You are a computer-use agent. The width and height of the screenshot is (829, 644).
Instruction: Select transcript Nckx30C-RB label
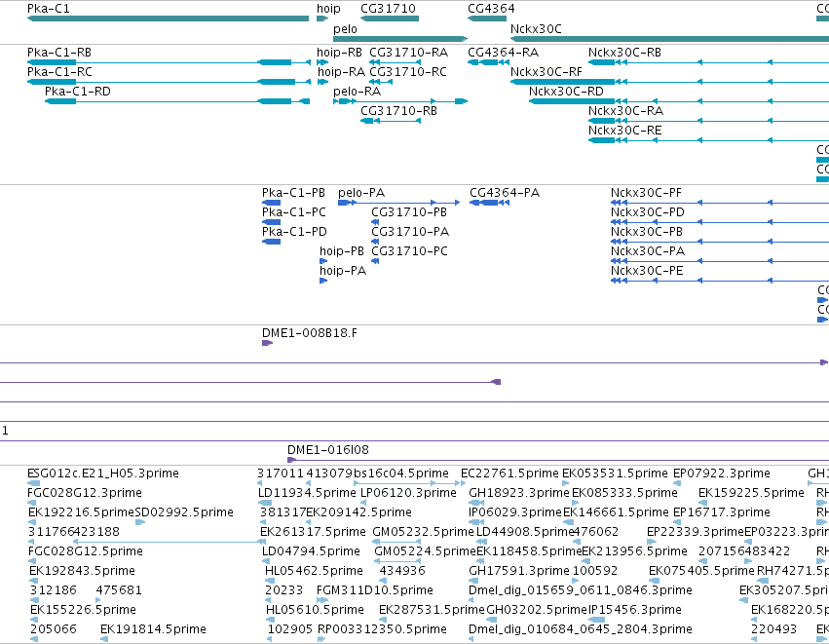point(624,53)
